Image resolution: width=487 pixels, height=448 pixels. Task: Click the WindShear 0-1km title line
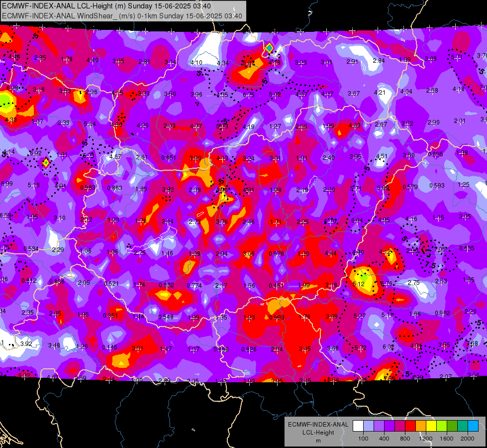[x=122, y=16]
